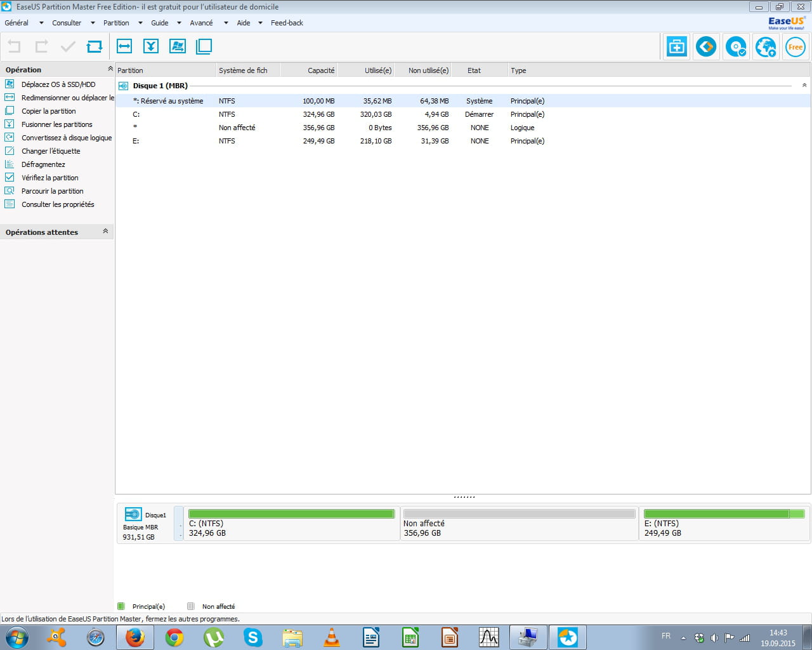Open the Guide menu
Viewport: 812px width, 650px height.
click(160, 23)
